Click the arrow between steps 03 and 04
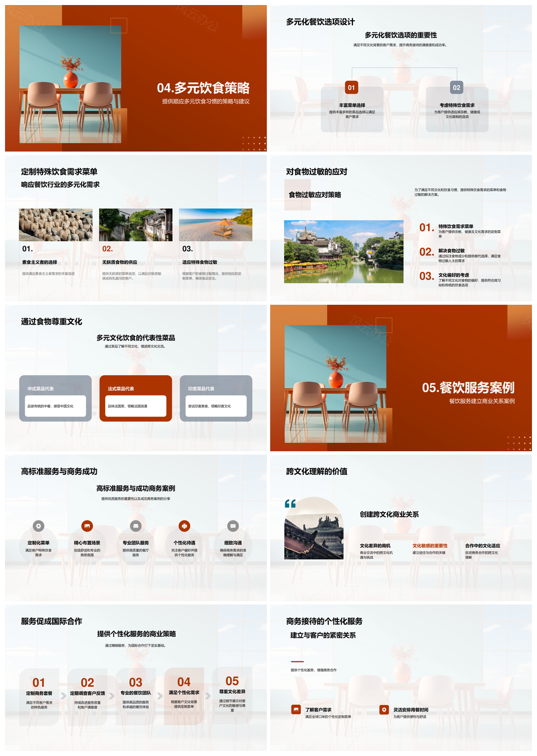The height and width of the screenshot is (756, 537). (x=160, y=696)
